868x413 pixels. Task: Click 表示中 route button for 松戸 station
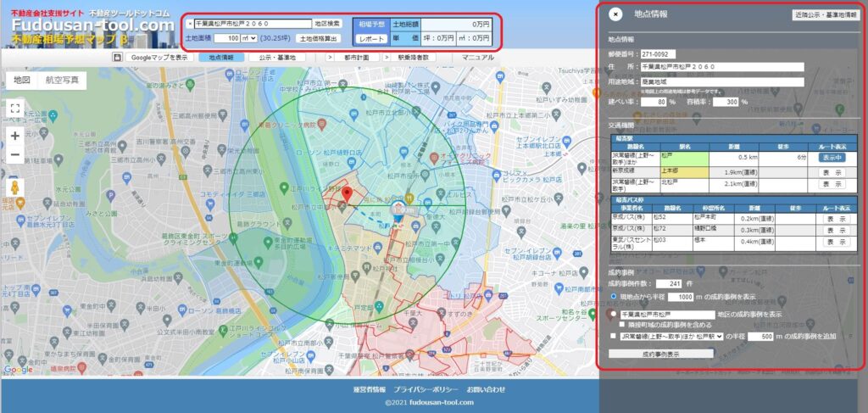832,158
